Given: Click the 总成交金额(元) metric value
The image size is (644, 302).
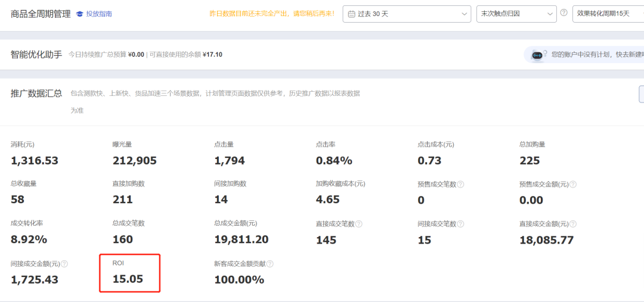Looking at the screenshot, I should 241,239.
